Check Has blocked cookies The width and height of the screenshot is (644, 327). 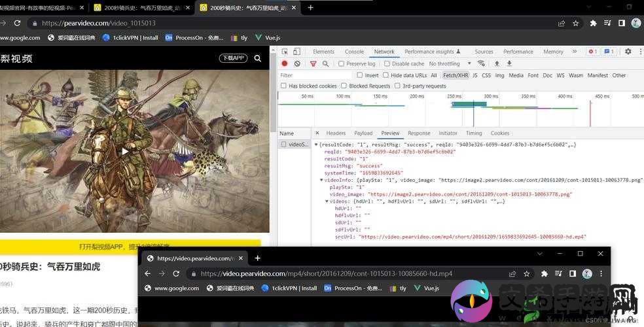(283, 86)
